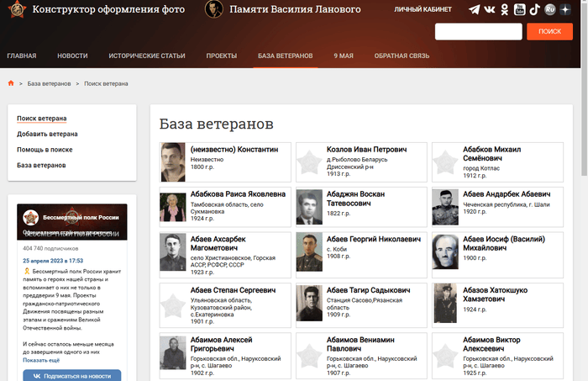Open the 9 мая menu item

pos(343,56)
